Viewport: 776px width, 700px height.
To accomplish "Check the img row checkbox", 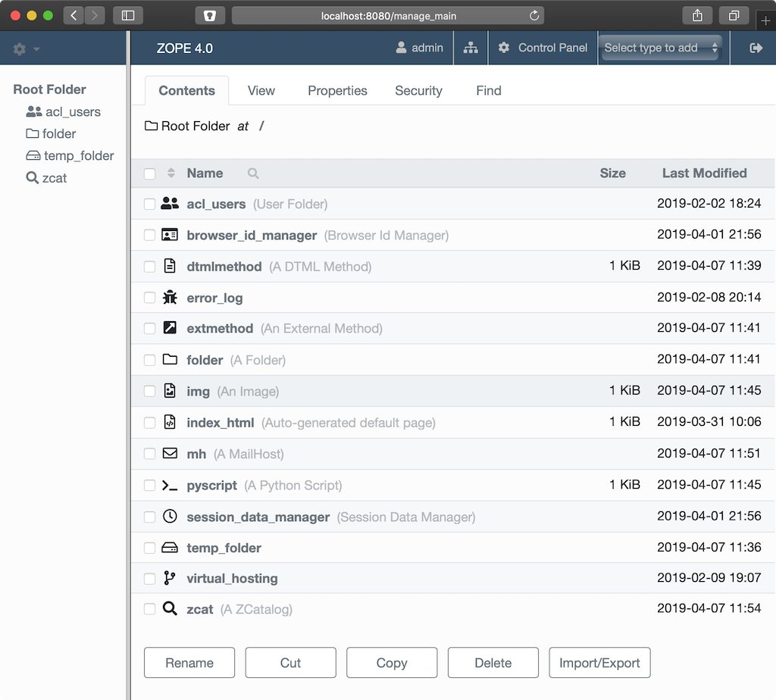I will click(x=149, y=391).
